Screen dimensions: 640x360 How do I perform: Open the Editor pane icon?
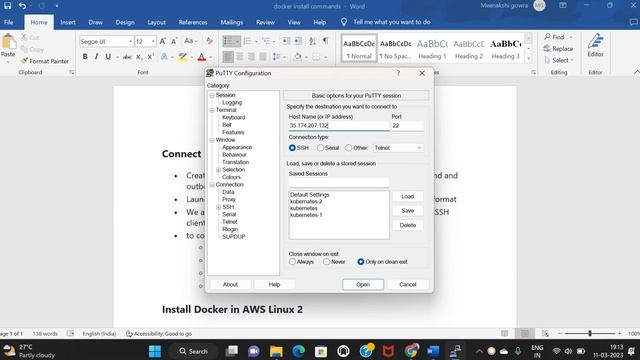tap(595, 45)
